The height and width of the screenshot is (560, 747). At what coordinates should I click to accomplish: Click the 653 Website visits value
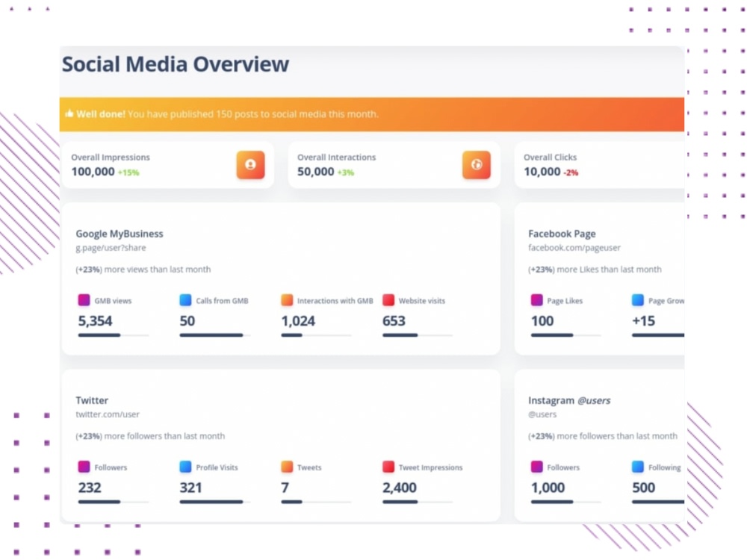394,321
